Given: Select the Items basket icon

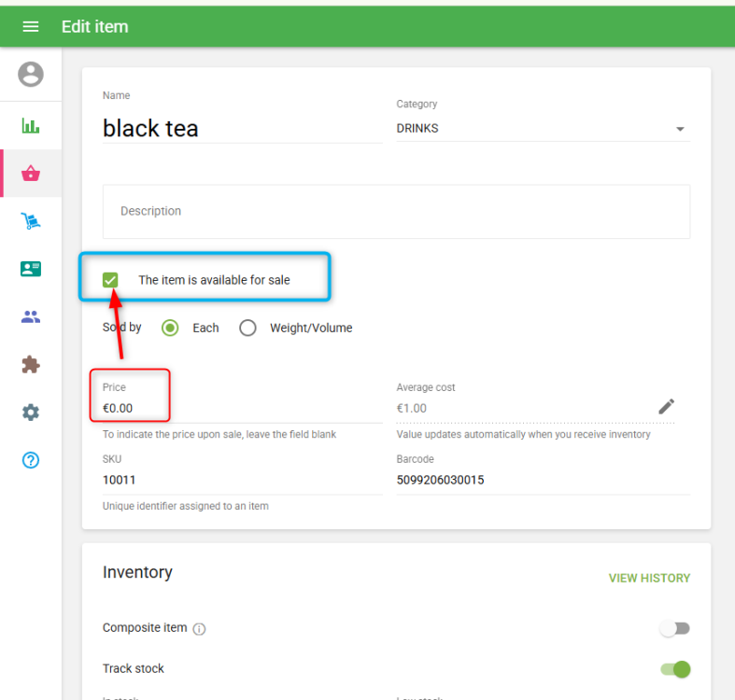Looking at the screenshot, I should pyautogui.click(x=31, y=174).
